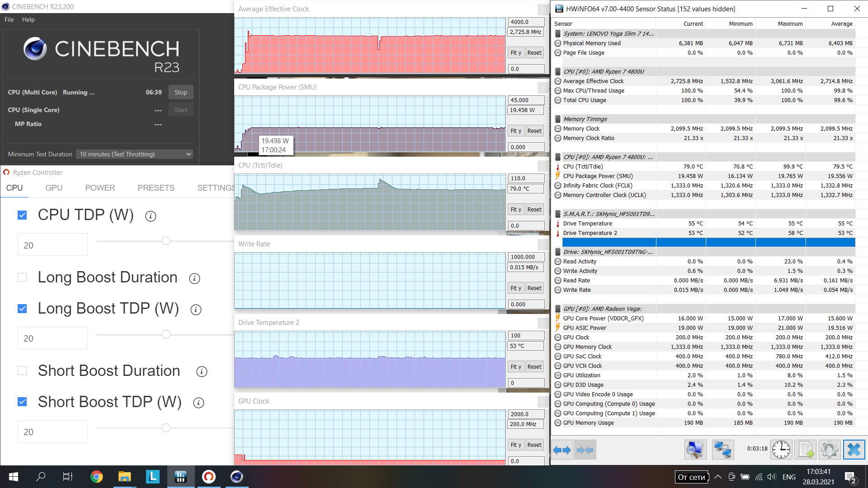Adjust Long Boost TDP slider handle
Screen dimensions: 868x488
(x=166, y=334)
